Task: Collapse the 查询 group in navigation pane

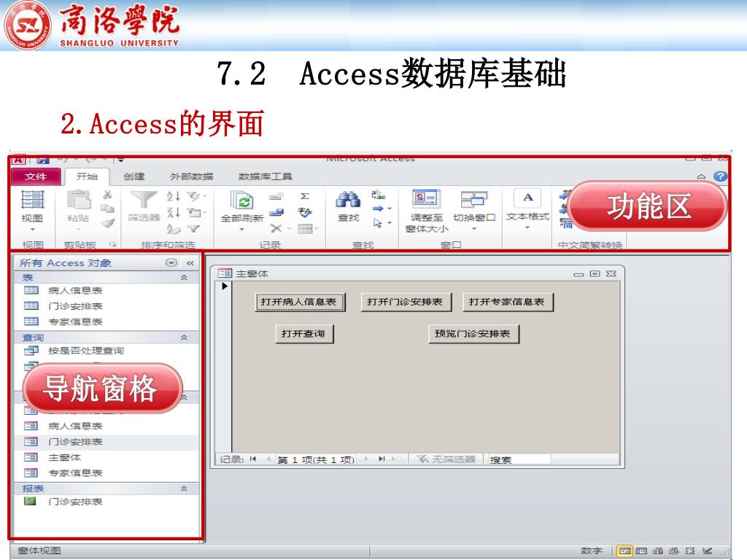Action: (x=184, y=338)
